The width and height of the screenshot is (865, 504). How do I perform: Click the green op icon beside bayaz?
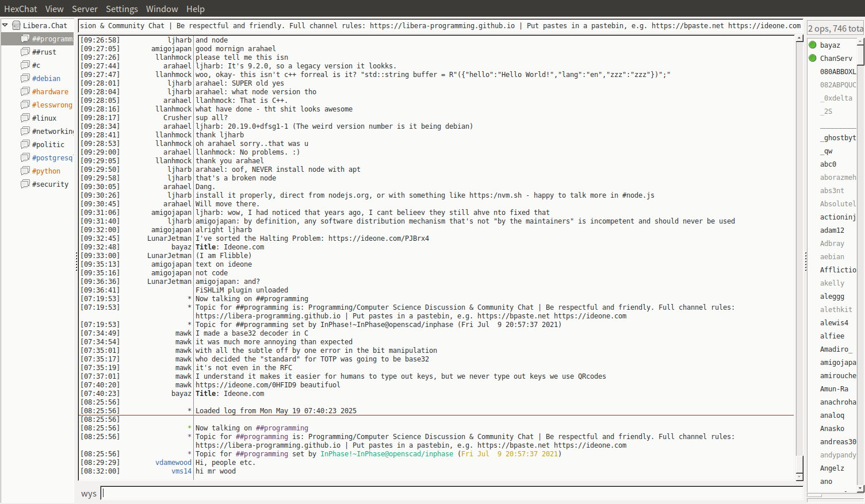coord(813,45)
